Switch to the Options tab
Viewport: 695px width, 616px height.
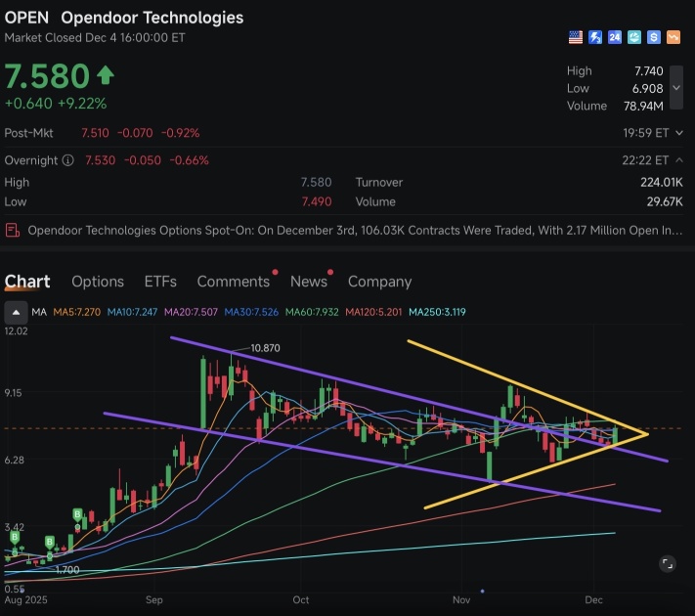(x=98, y=282)
